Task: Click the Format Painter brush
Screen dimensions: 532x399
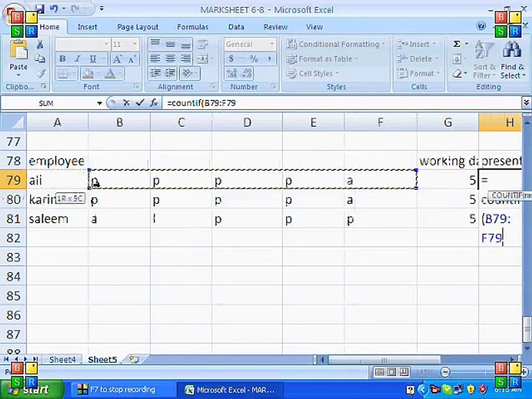Action: point(40,73)
